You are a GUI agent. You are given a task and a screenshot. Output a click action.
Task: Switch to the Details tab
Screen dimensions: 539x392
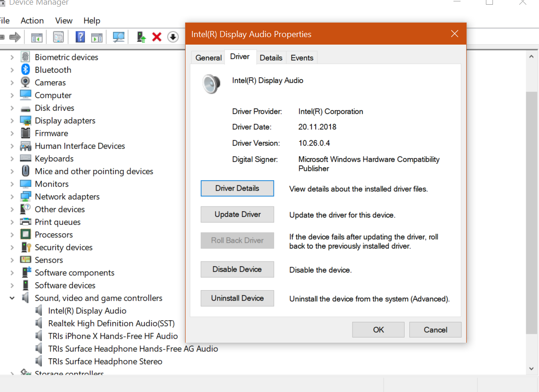coord(271,58)
